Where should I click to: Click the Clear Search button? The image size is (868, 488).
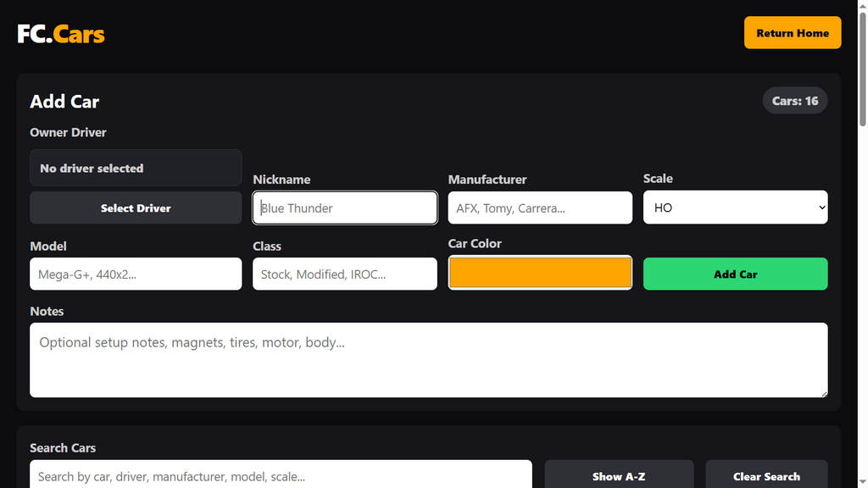pyautogui.click(x=766, y=476)
